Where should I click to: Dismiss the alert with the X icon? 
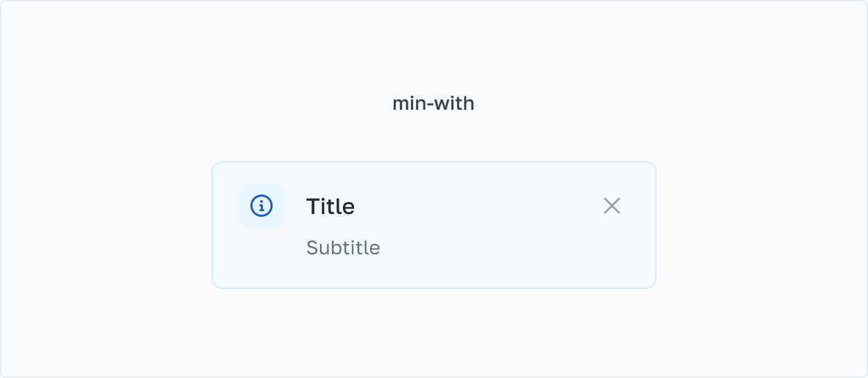tap(612, 206)
